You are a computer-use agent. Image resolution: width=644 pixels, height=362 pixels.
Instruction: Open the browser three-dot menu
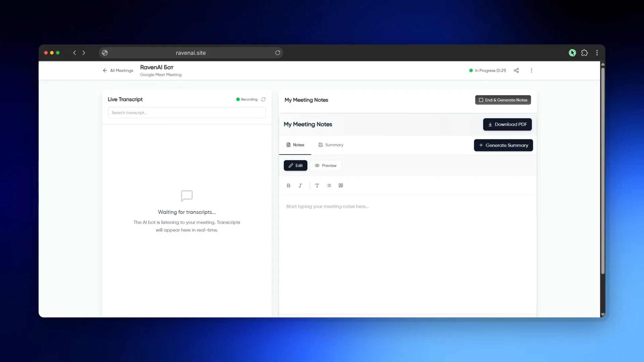coord(597,53)
